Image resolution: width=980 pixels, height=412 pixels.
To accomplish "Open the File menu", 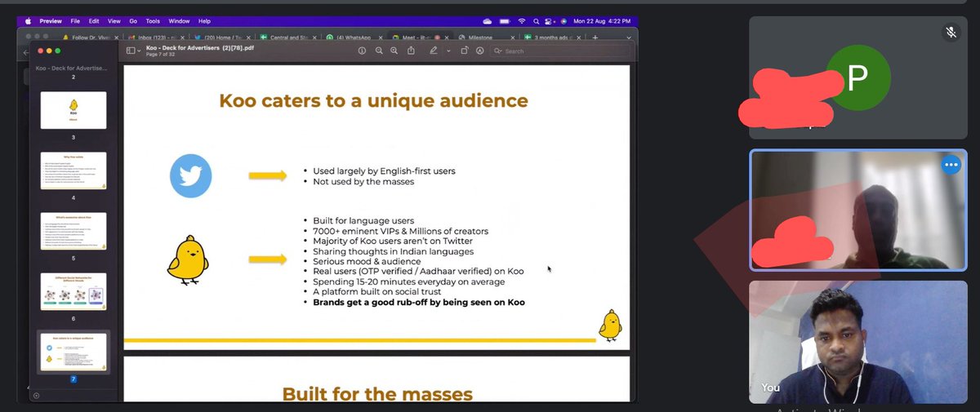I will point(75,21).
